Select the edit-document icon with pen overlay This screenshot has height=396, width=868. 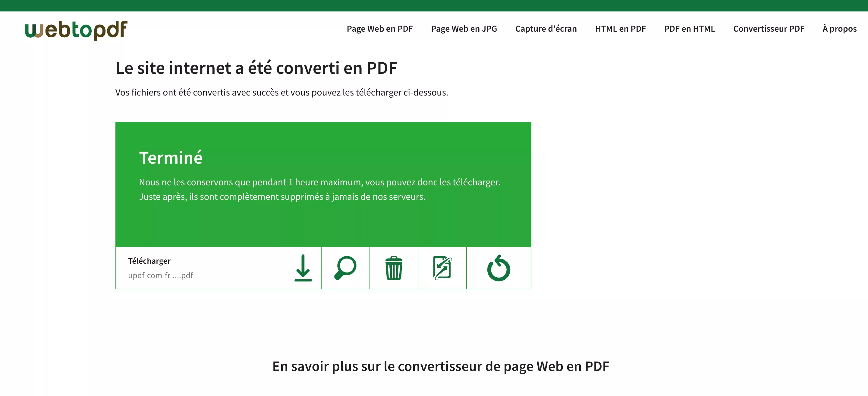[x=442, y=268]
